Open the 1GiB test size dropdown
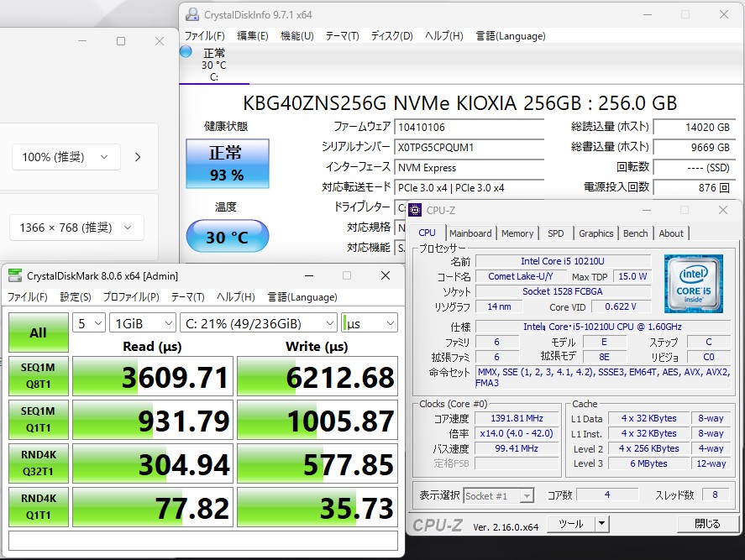The image size is (745, 560). [x=142, y=323]
